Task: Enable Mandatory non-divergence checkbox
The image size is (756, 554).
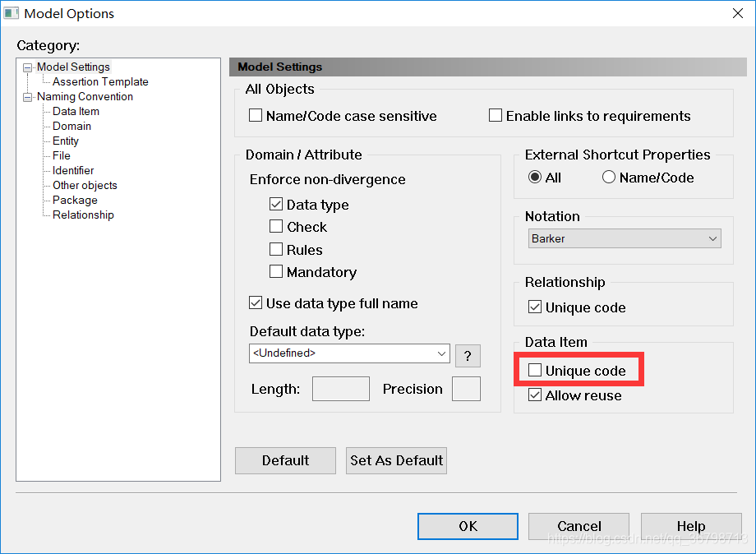Action: pyautogui.click(x=276, y=272)
